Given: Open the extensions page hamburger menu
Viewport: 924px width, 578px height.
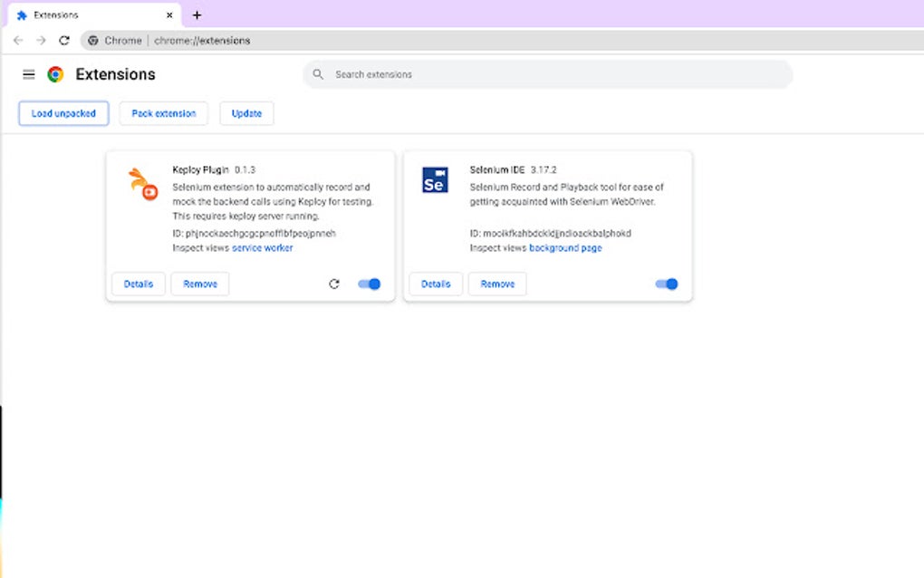Looking at the screenshot, I should pyautogui.click(x=29, y=74).
